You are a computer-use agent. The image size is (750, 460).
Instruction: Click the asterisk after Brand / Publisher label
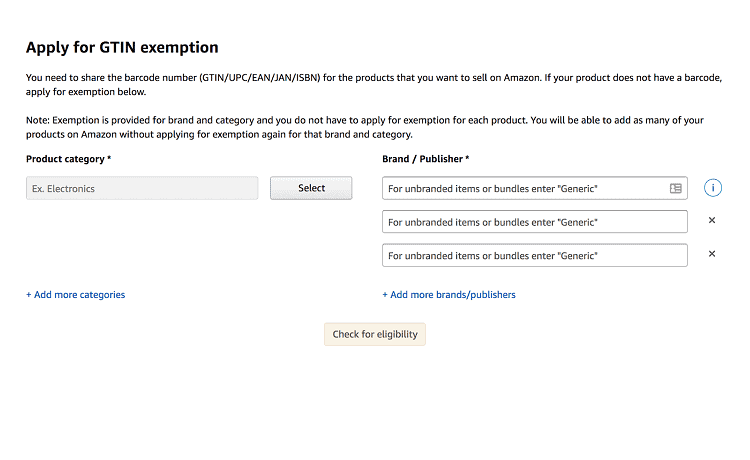467,157
